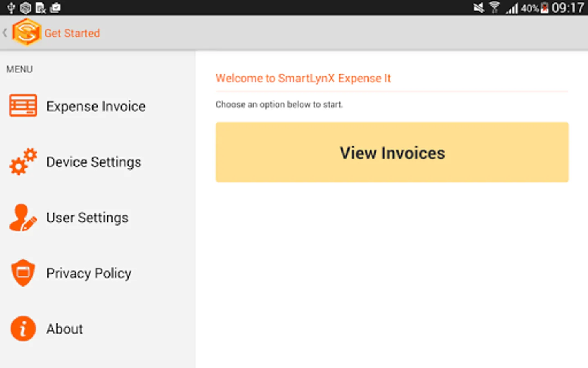Open About menu item
Viewport: 588px width, 368px height.
pyautogui.click(x=98, y=328)
